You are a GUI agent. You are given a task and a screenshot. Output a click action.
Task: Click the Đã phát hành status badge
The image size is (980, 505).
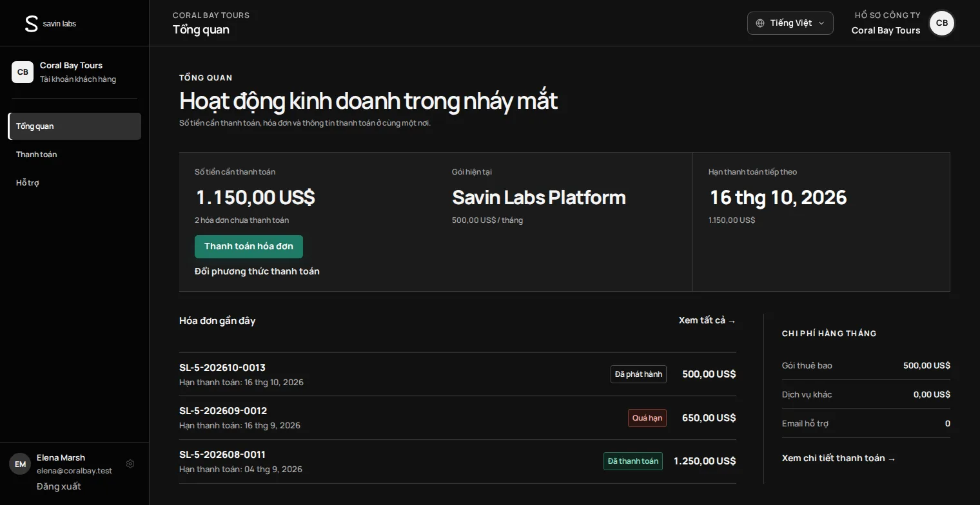638,374
